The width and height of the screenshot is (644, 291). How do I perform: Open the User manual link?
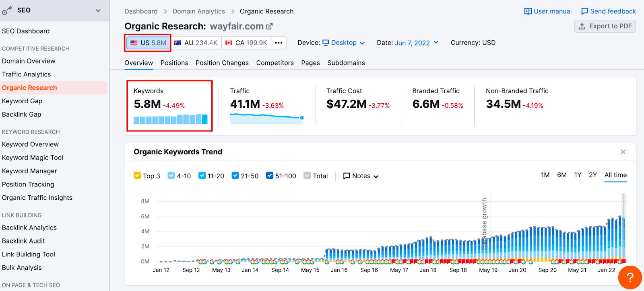548,11
